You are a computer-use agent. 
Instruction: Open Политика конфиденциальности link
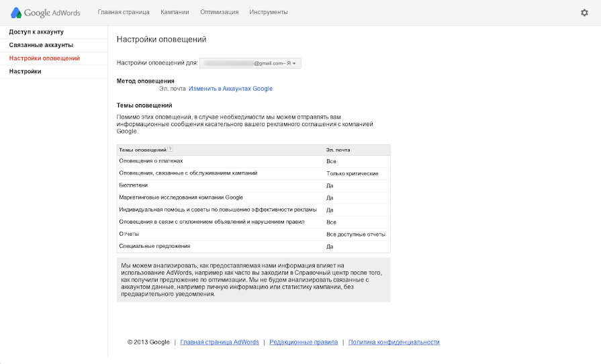click(394, 343)
